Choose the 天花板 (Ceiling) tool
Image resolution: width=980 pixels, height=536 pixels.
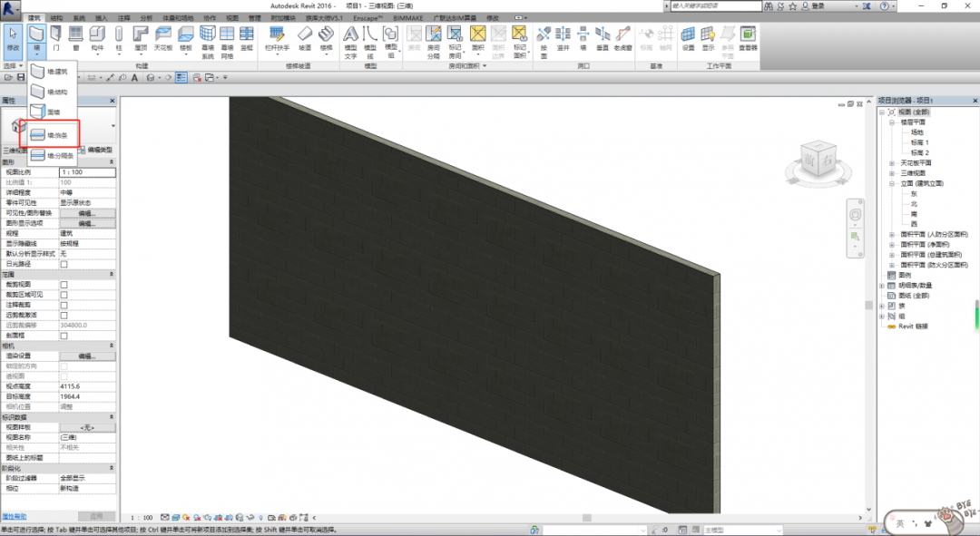(162, 39)
